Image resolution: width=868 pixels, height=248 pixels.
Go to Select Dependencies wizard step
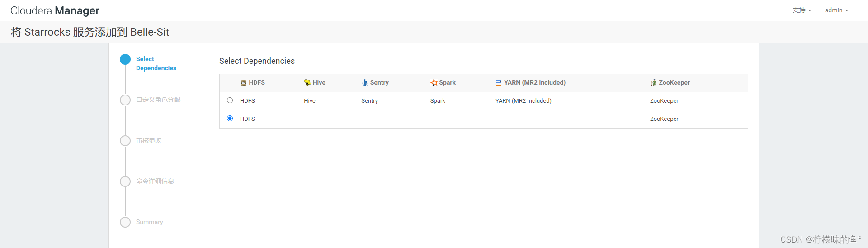tap(156, 63)
